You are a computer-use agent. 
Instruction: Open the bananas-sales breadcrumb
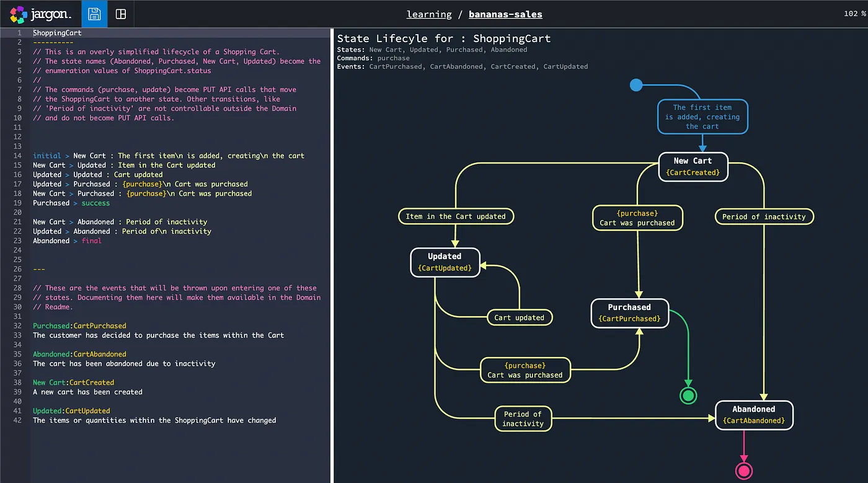pyautogui.click(x=505, y=14)
